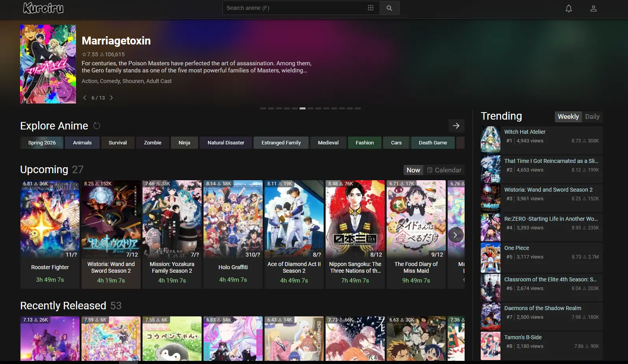
Task: Open the Rooster Fighter upcoming card
Action: pos(50,235)
